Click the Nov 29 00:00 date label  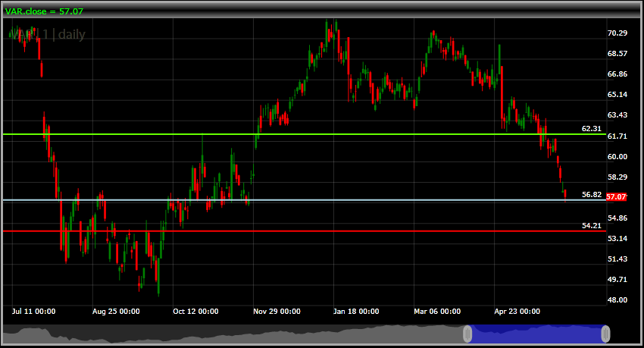click(x=276, y=311)
